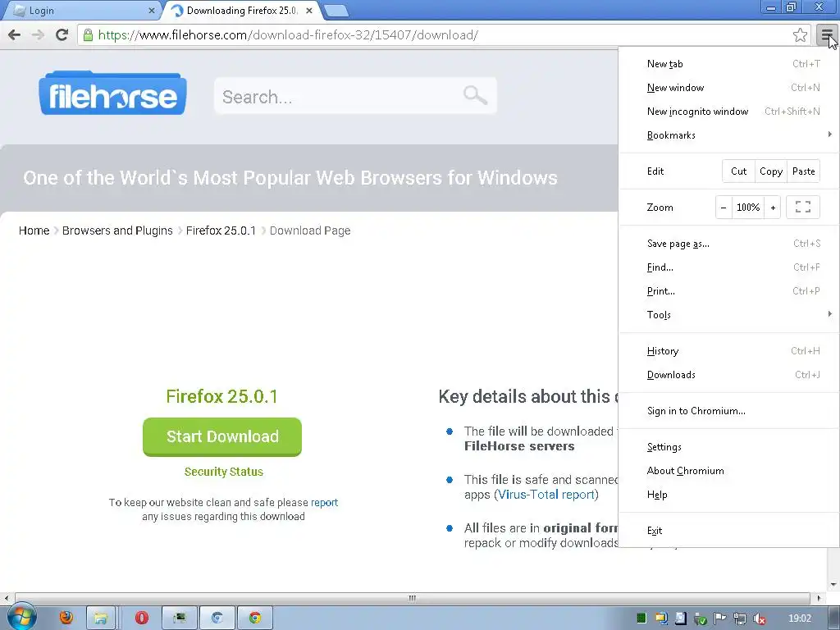Click the Copy button in Edit row
The height and width of the screenshot is (630, 840).
(x=771, y=171)
